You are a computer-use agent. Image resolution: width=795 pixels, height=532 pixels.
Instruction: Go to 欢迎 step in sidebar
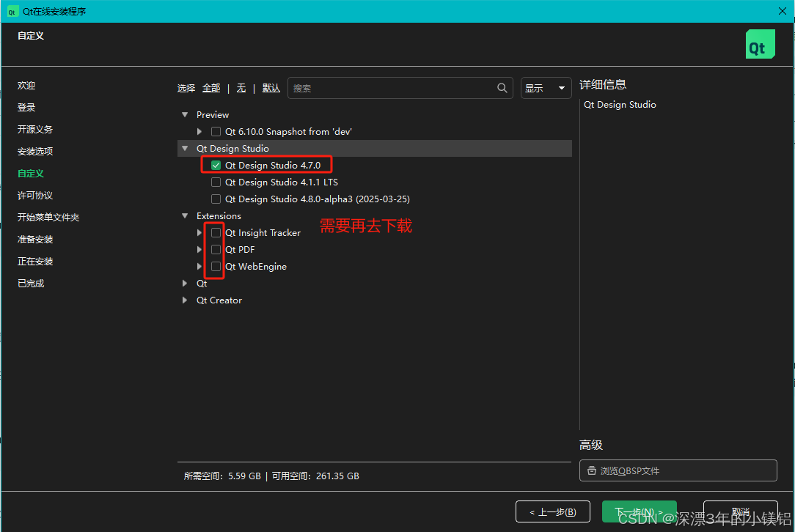[x=26, y=86]
